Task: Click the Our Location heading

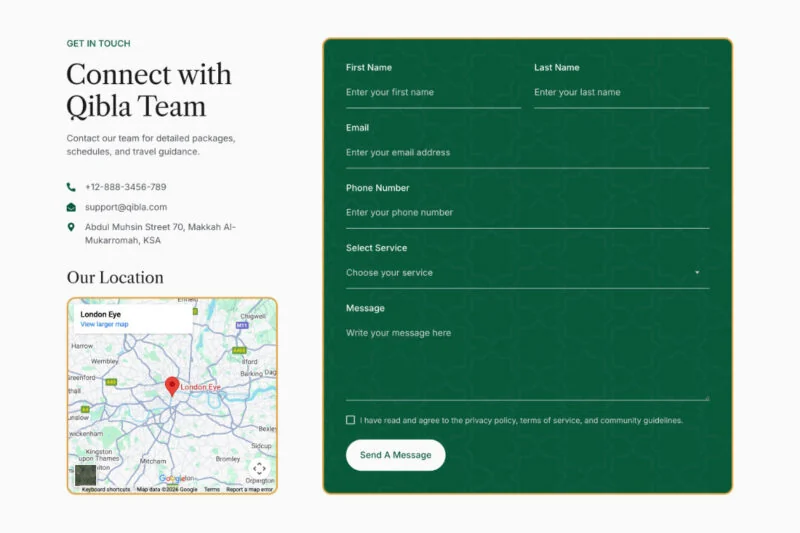Action: pos(115,277)
